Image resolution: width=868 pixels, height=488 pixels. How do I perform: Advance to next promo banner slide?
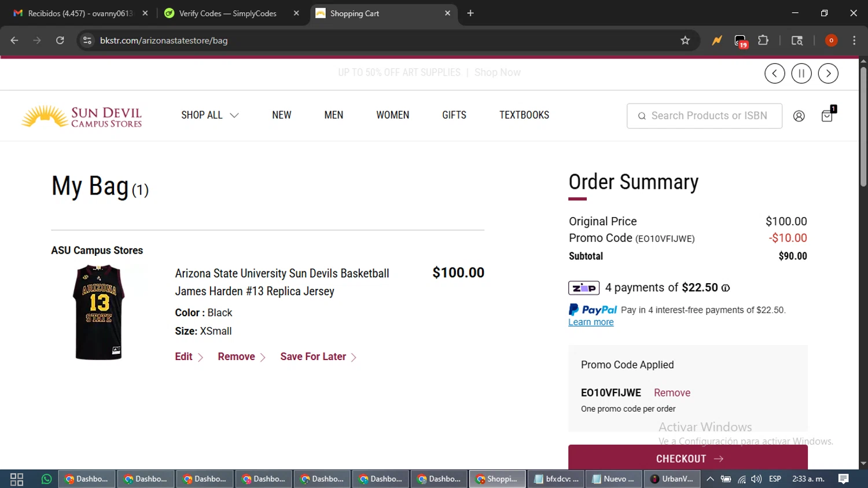click(828, 74)
